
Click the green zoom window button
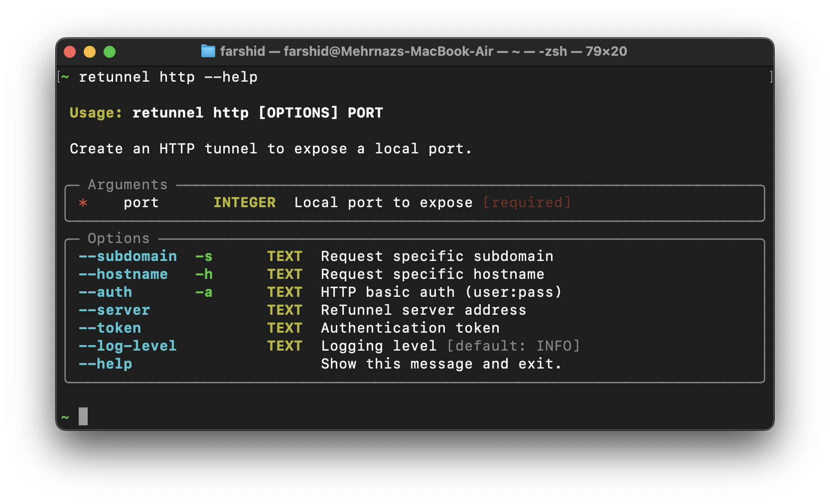(x=110, y=52)
